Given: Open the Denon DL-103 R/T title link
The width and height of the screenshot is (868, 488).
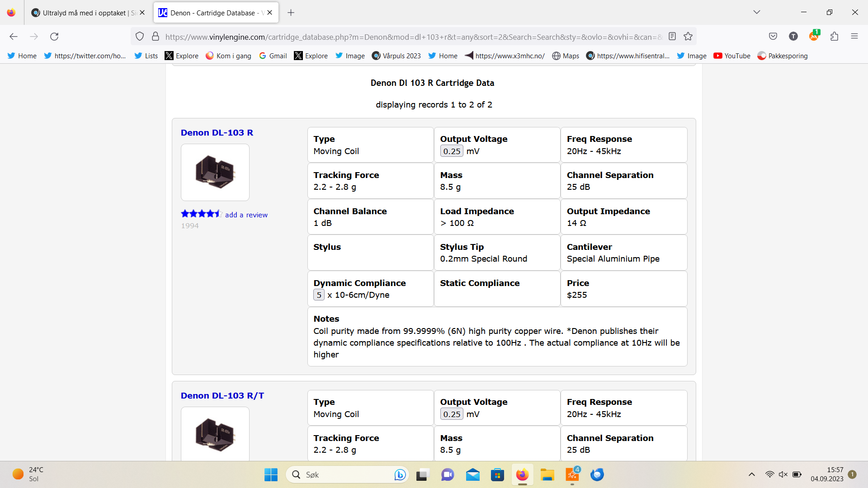Looking at the screenshot, I should point(222,396).
